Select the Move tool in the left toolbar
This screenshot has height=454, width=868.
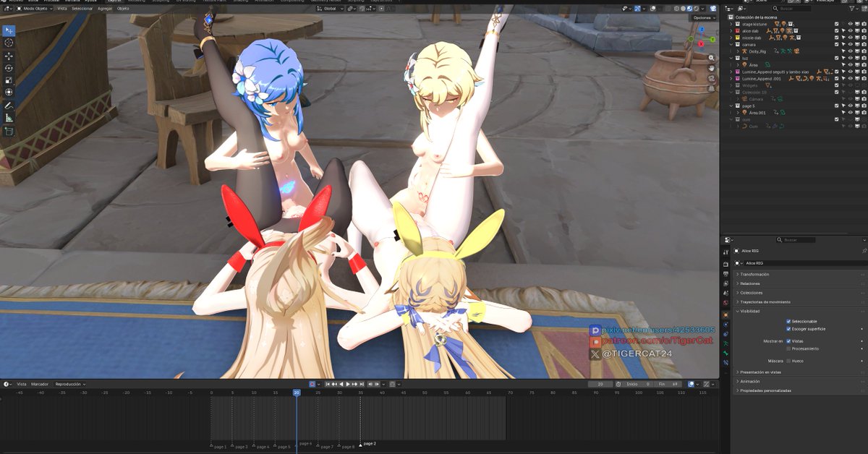coord(9,56)
